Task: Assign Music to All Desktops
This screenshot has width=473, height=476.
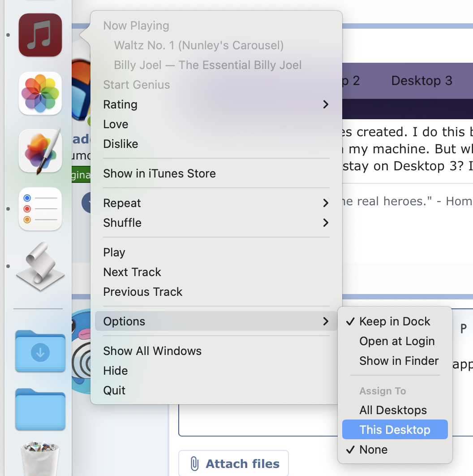Action: 395,410
